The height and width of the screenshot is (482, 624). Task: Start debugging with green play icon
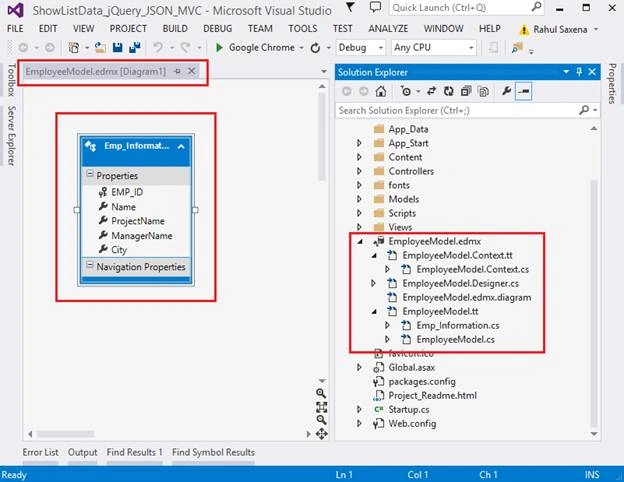coord(219,48)
